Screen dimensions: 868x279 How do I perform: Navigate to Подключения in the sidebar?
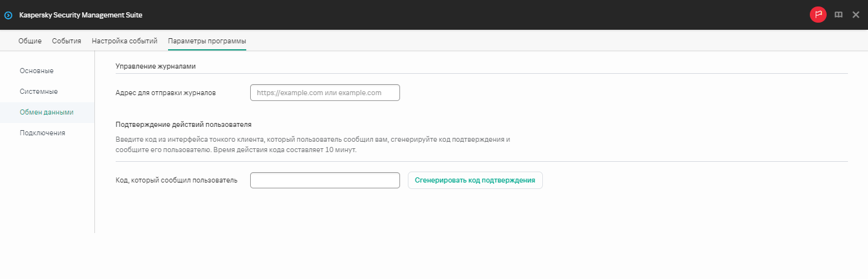(42, 133)
